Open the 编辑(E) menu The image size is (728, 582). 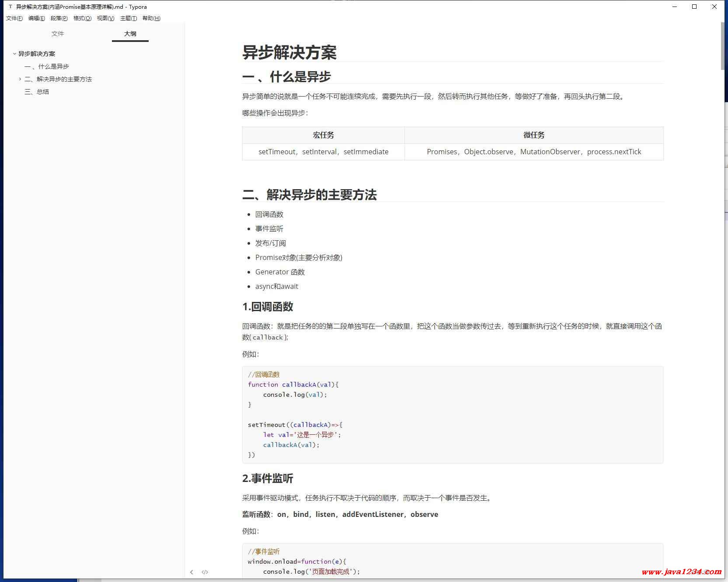point(36,18)
